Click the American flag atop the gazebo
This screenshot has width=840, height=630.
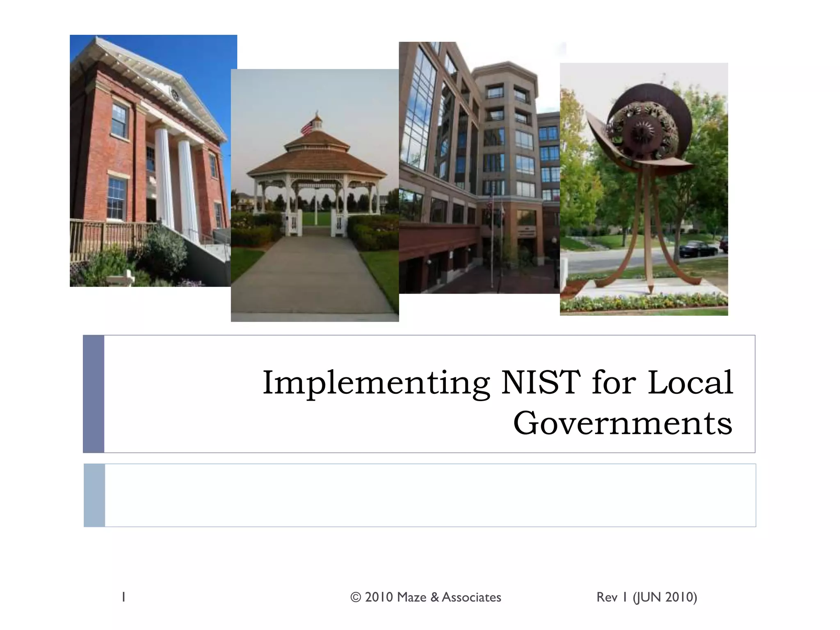click(x=307, y=126)
